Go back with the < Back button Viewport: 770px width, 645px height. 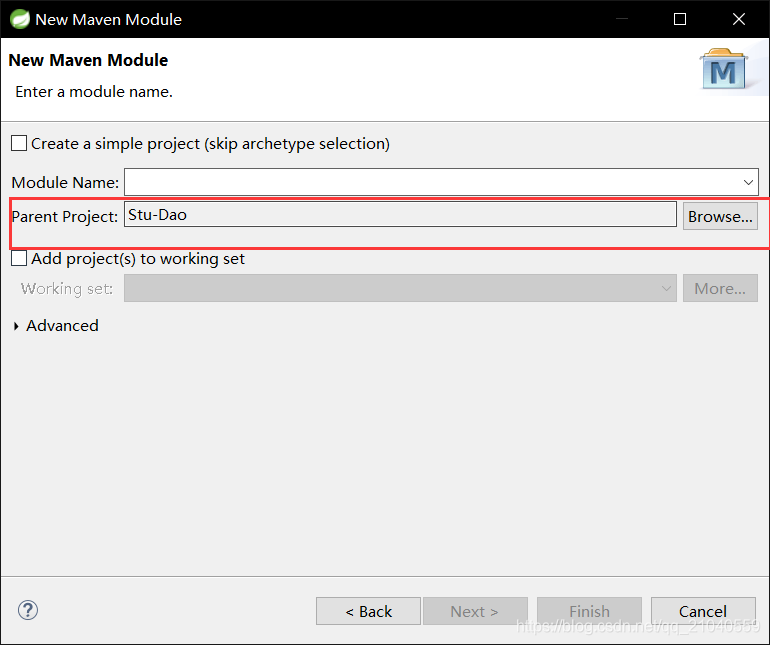[368, 611]
